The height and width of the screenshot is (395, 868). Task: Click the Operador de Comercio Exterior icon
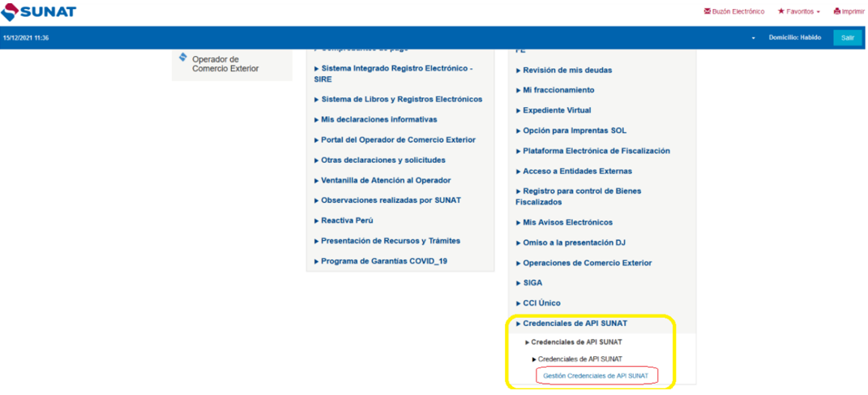(183, 57)
